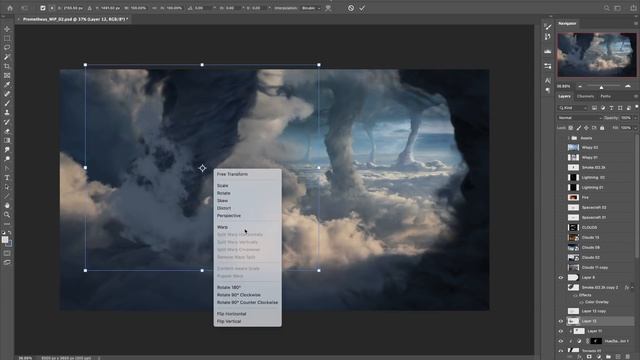This screenshot has height=360, width=640.
Task: Click the Navigator zoom slider handle
Action: [x=601, y=87]
